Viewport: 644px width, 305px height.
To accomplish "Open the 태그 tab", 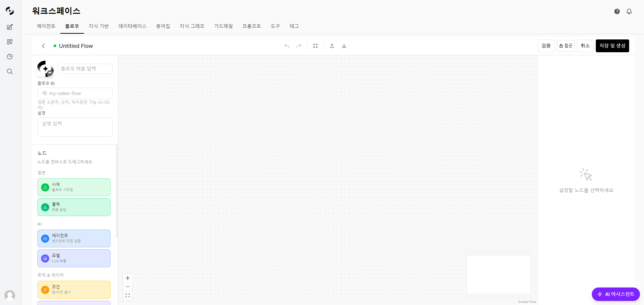I will pos(294,26).
